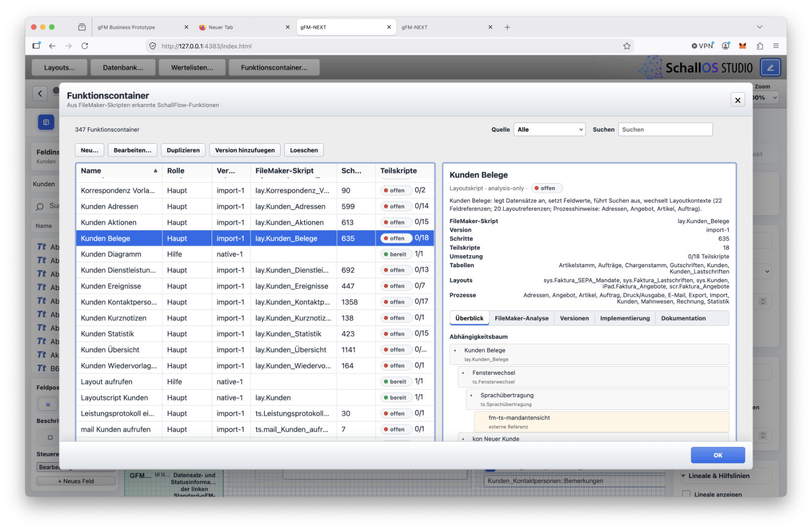This screenshot has width=812, height=530.
Task: Click the Duplizieren button
Action: (x=183, y=150)
